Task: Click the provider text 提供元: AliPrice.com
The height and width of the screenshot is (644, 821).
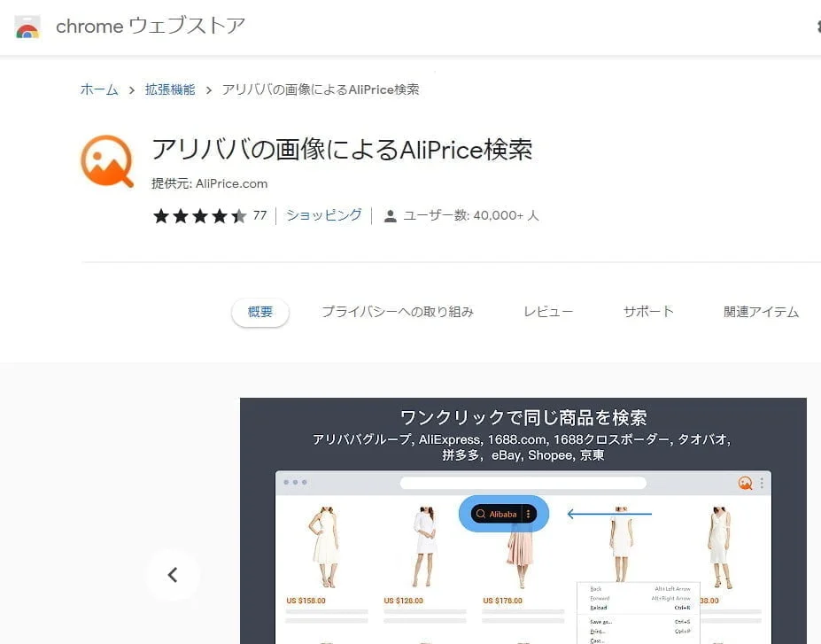Action: pyautogui.click(x=209, y=183)
